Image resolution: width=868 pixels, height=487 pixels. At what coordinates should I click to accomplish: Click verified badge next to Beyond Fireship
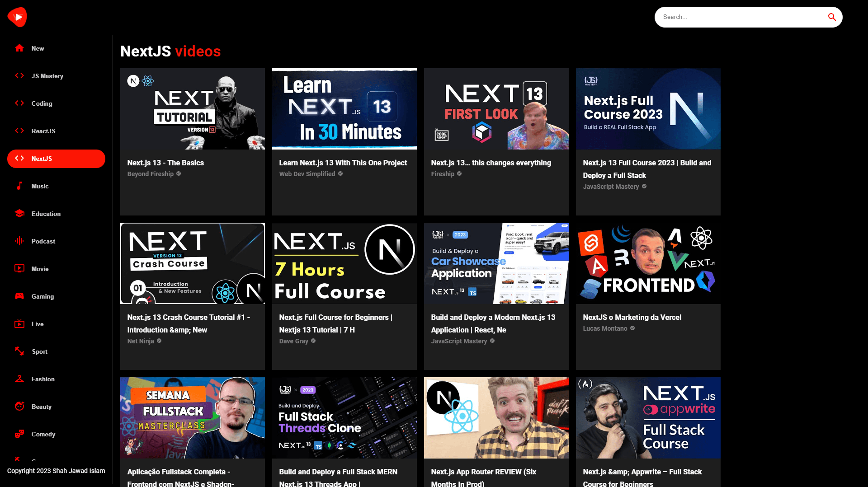tap(179, 173)
